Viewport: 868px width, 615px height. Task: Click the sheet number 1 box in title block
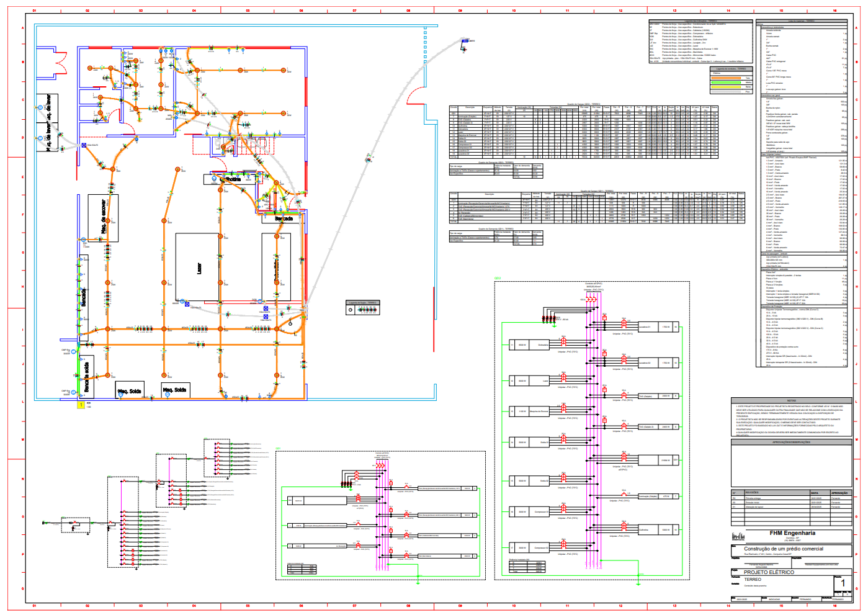click(843, 583)
